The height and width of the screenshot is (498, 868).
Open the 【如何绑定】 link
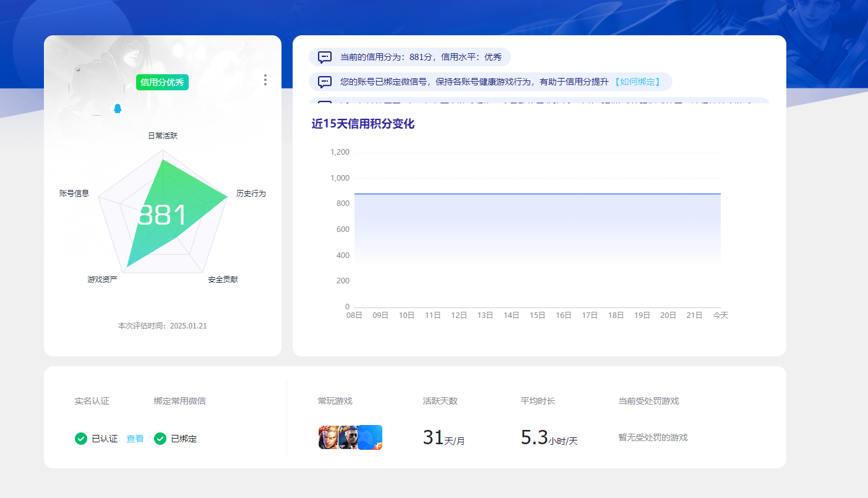[637, 82]
